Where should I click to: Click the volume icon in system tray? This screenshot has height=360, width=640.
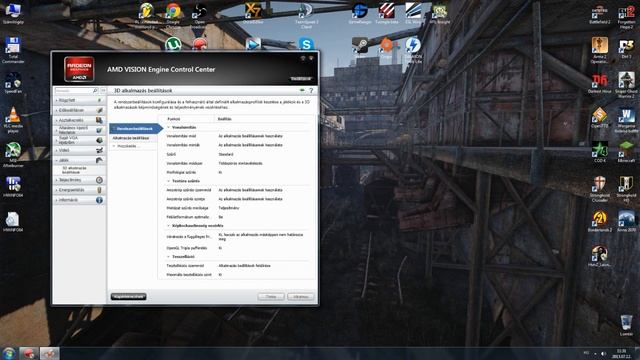(x=604, y=353)
